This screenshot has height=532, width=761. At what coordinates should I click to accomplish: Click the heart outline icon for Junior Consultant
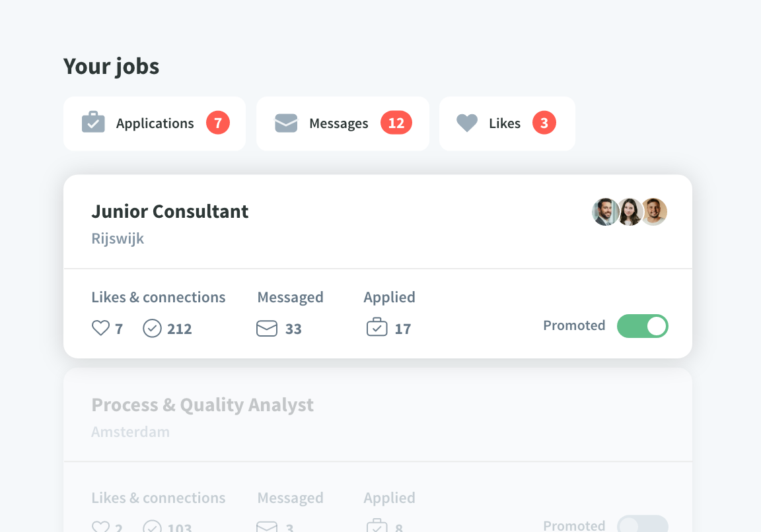tap(100, 328)
